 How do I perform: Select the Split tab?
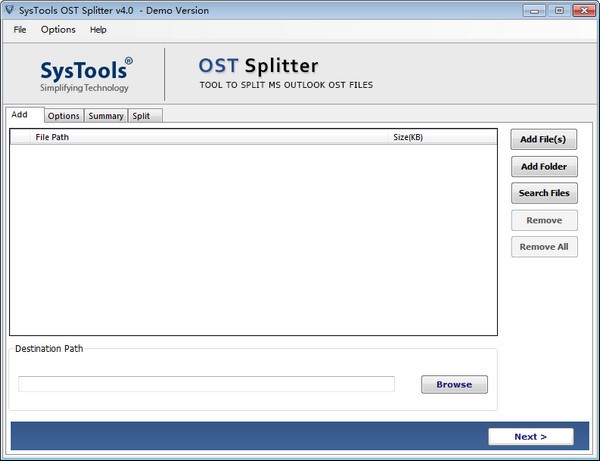(142, 116)
